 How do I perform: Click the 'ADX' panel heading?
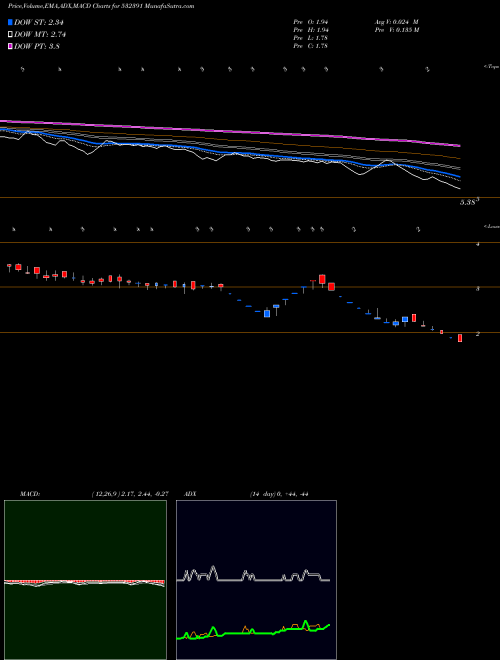click(x=190, y=494)
